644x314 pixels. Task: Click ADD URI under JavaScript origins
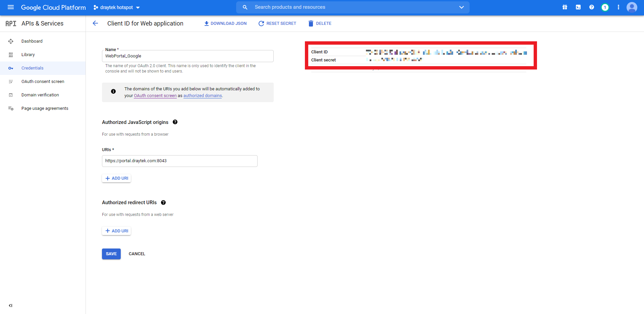116,178
